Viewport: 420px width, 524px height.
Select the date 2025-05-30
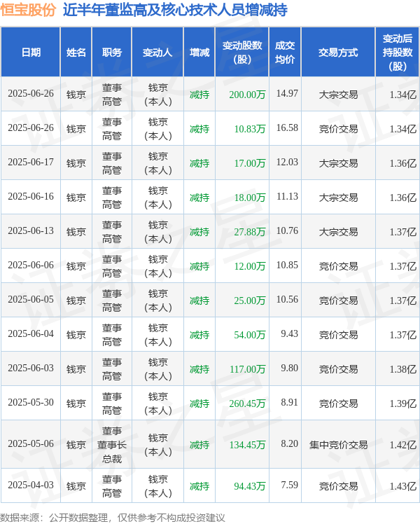coord(31,402)
